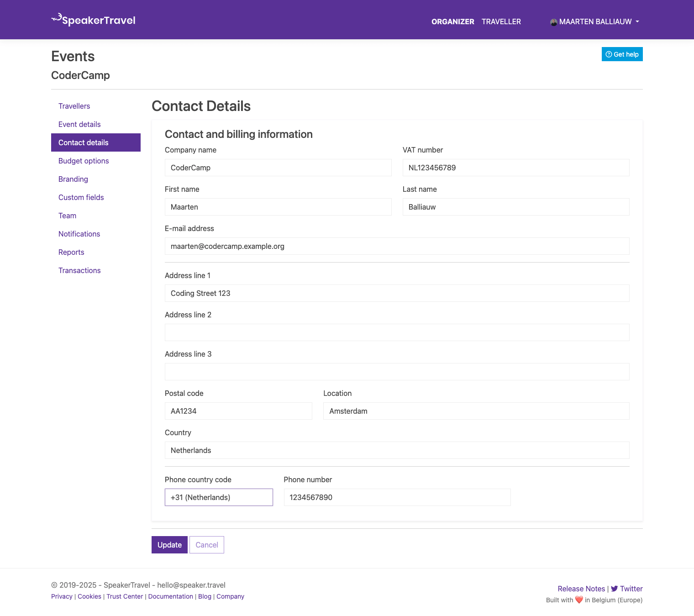
Task: Open Event details in the sidebar
Action: click(96, 124)
